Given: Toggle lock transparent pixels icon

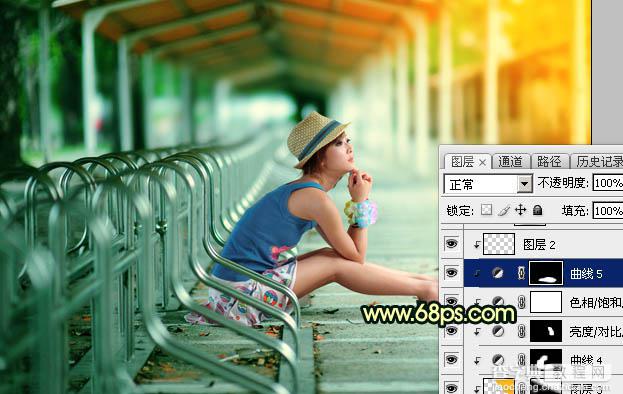Looking at the screenshot, I should click(486, 210).
